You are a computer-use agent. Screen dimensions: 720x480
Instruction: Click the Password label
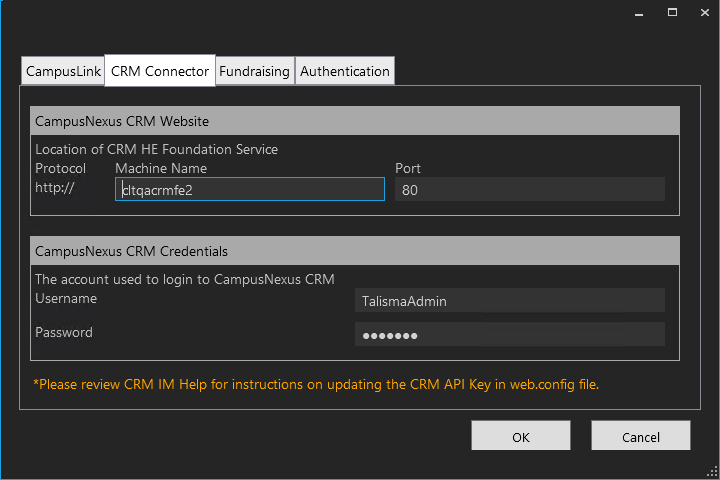(x=64, y=332)
